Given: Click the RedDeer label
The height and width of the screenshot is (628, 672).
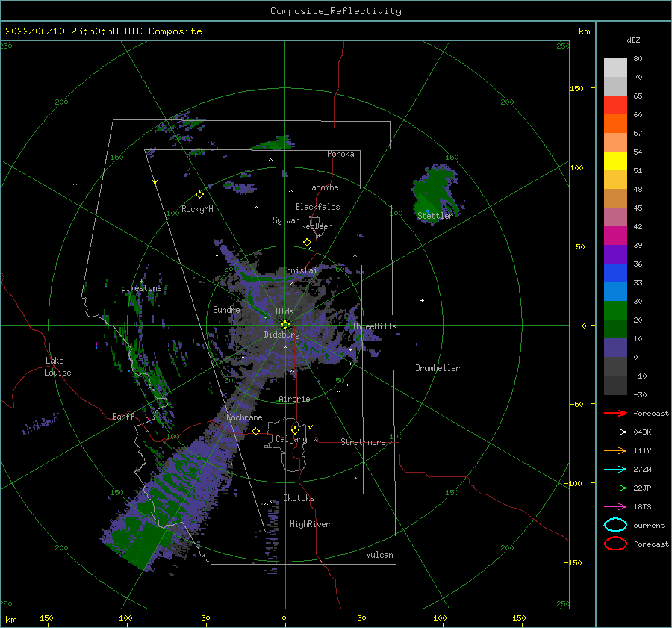Looking at the screenshot, I should click(317, 226).
